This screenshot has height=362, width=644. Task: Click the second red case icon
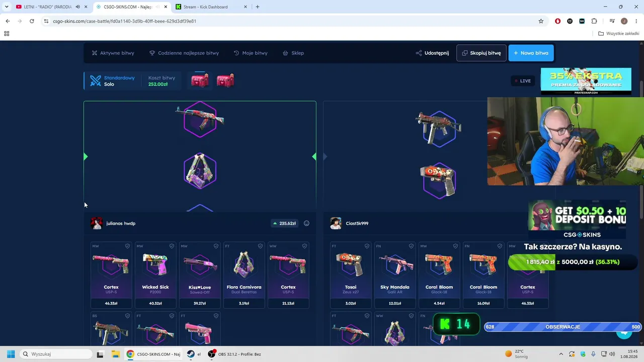(x=225, y=80)
